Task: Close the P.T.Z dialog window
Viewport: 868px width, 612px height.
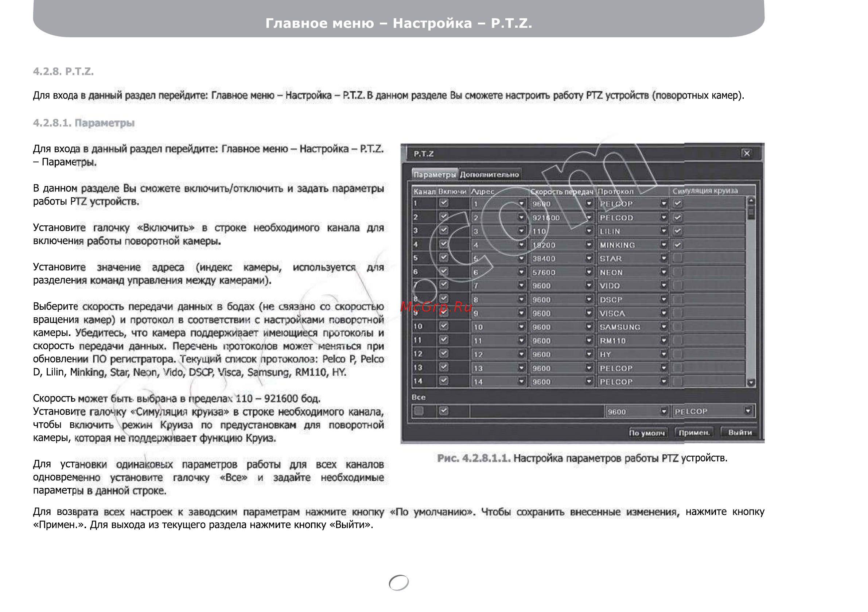Action: pos(746,154)
